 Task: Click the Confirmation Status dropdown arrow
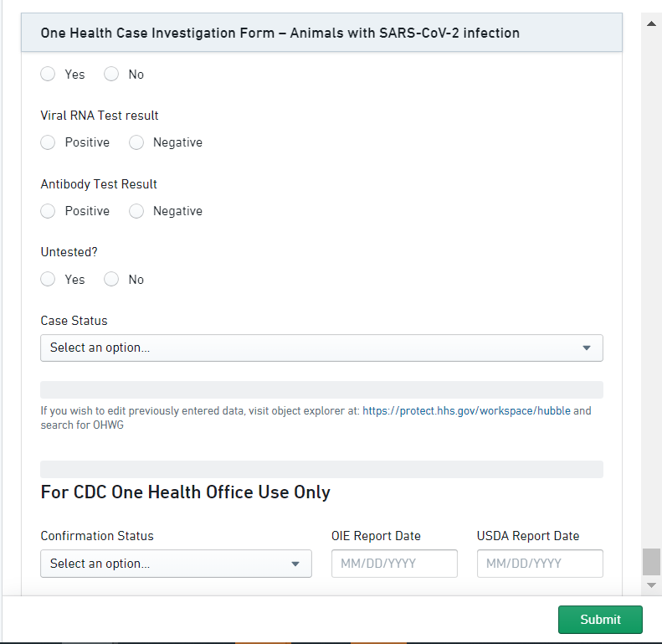click(x=295, y=564)
